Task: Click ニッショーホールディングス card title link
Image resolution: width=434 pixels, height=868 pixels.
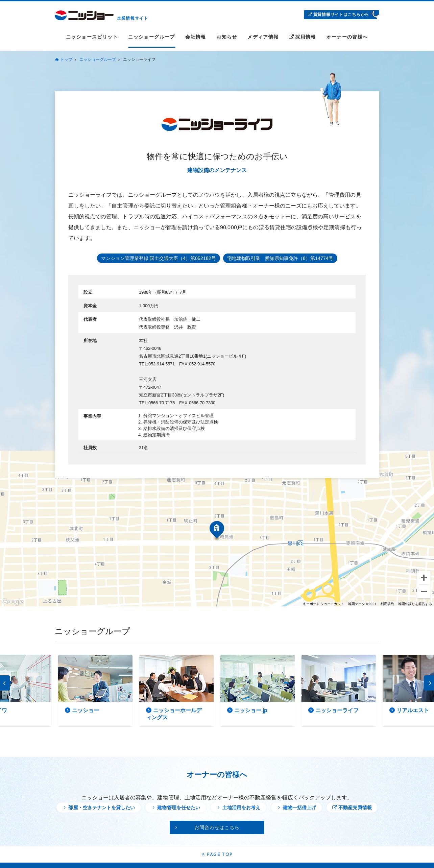Action: pyautogui.click(x=174, y=714)
